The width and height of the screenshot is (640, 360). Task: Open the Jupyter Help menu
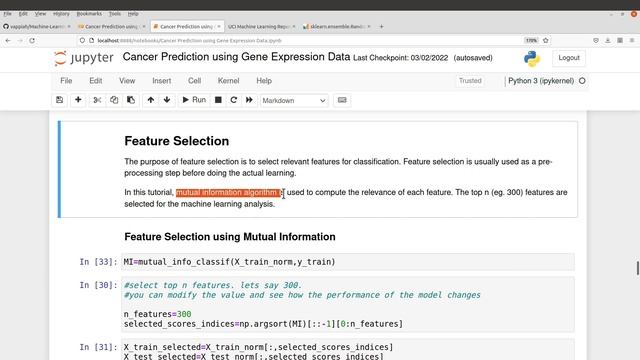pos(264,81)
